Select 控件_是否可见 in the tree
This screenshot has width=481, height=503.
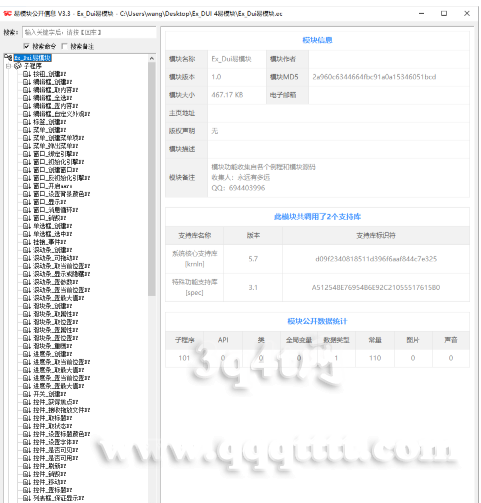click(x=56, y=450)
